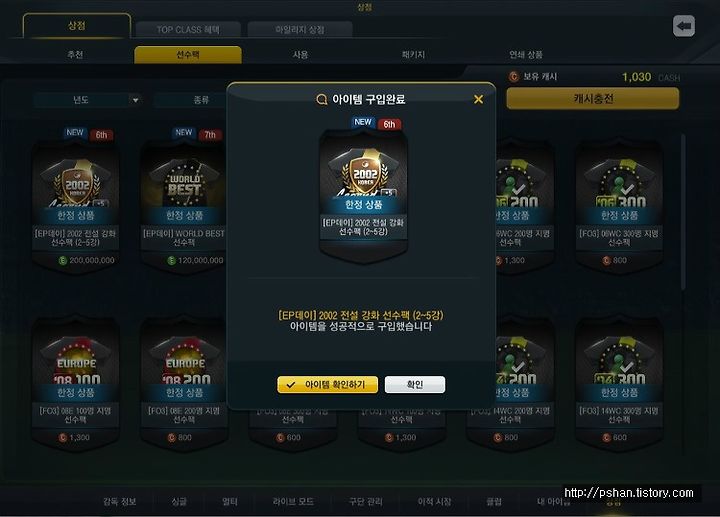Select the EUROPE '08 200 pack card
The image size is (720, 517).
pyautogui.click(x=184, y=383)
